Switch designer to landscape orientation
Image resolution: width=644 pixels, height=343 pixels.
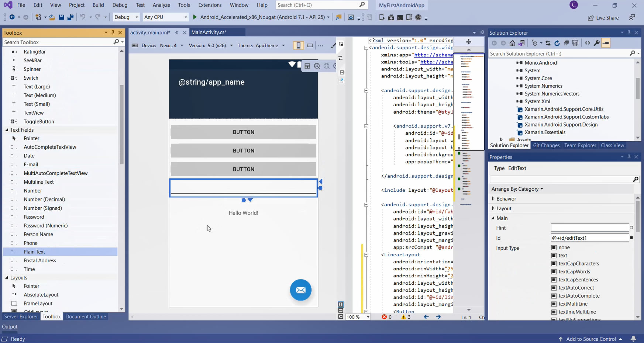tap(310, 45)
